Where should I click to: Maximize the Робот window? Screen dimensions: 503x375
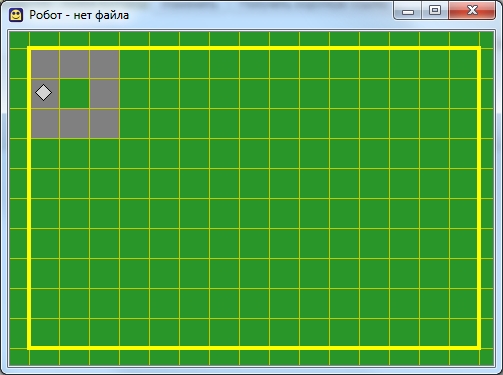(x=435, y=11)
